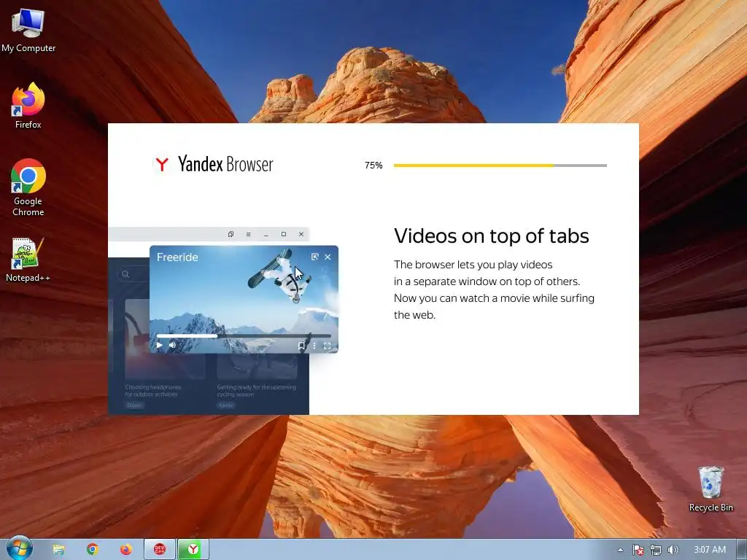The height and width of the screenshot is (560, 747).
Task: Click the hamburger menu icon in the illustrated browser
Action: point(248,234)
